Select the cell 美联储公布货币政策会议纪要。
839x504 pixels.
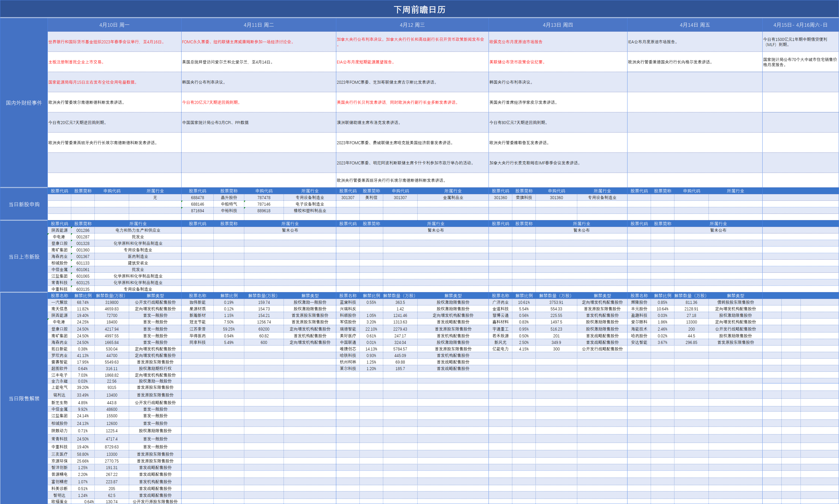[x=558, y=62]
